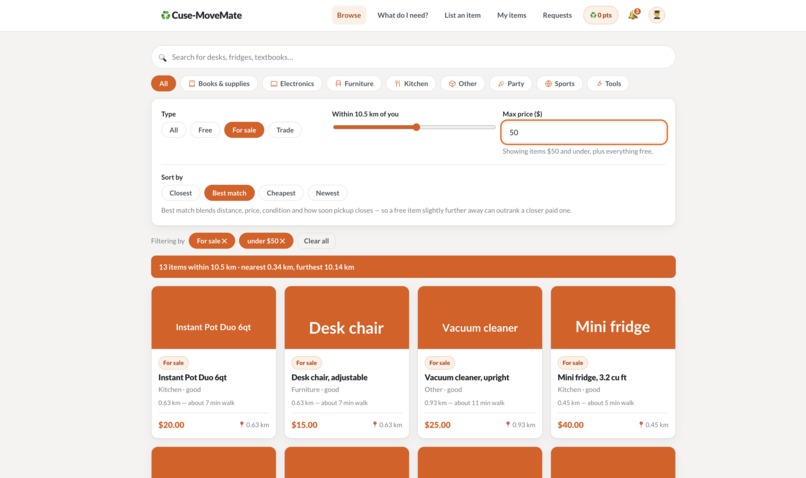The image size is (806, 478).
Task: Select the All type filter
Action: (x=174, y=130)
